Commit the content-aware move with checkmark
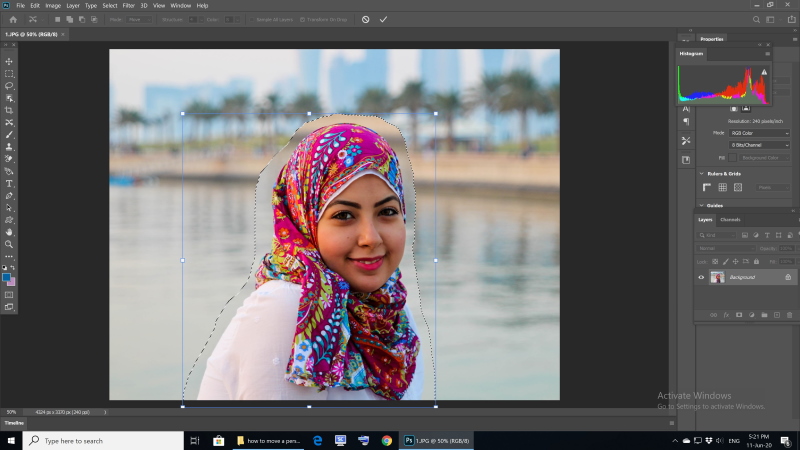The width and height of the screenshot is (800, 450). [x=383, y=19]
